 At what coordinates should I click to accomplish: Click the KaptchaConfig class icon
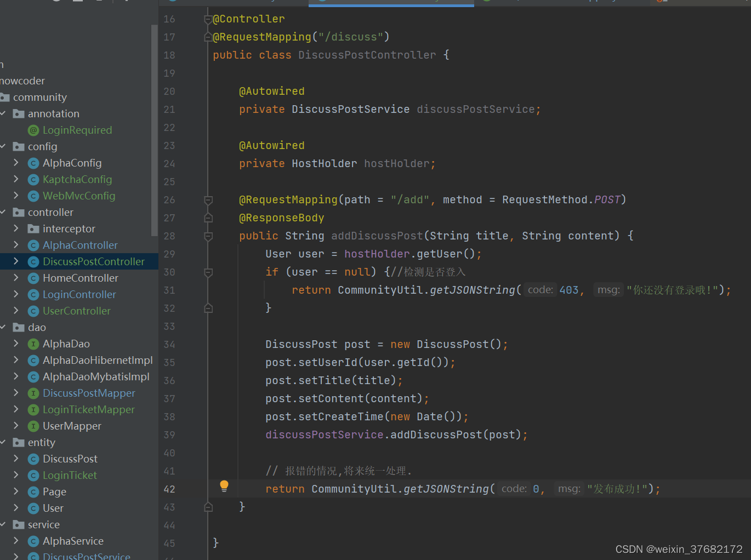coord(33,180)
